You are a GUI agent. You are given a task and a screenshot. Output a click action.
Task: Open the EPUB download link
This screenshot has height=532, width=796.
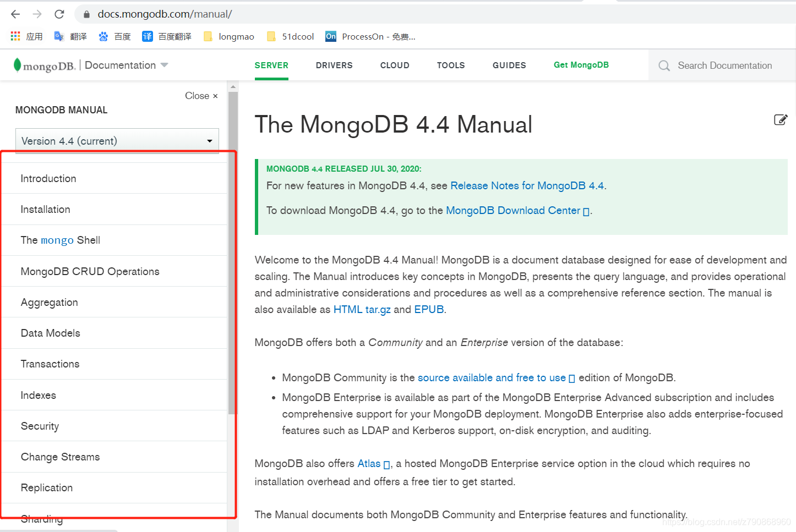pos(429,309)
